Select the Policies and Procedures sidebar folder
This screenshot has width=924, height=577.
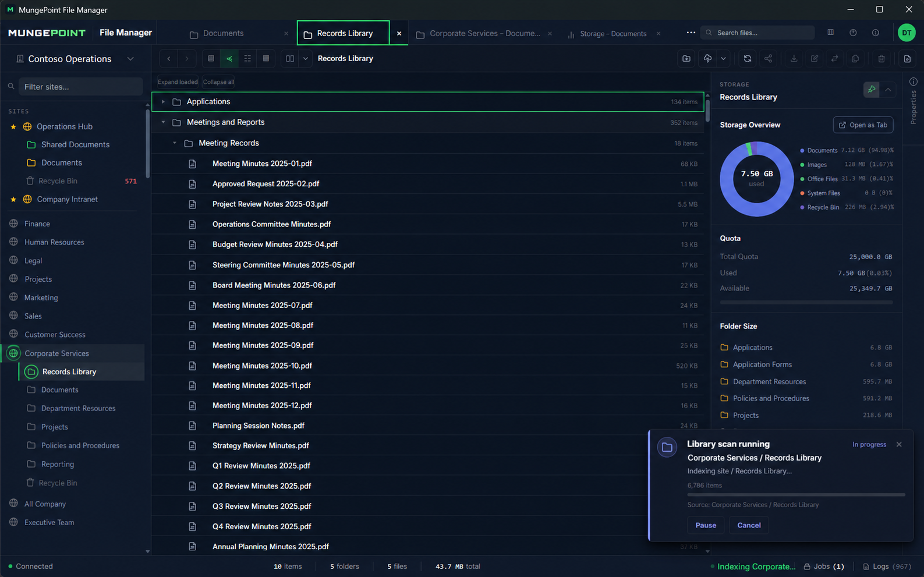click(80, 445)
